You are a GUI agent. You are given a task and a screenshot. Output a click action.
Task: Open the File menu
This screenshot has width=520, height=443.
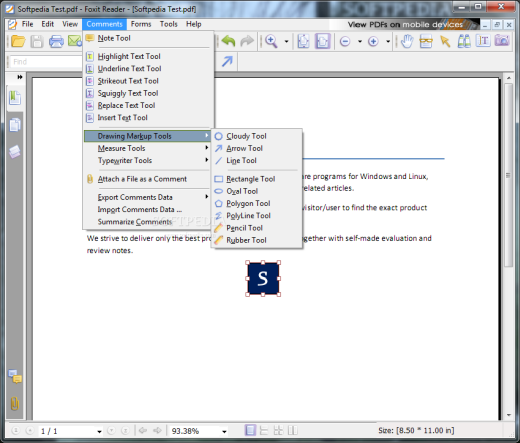(x=27, y=24)
